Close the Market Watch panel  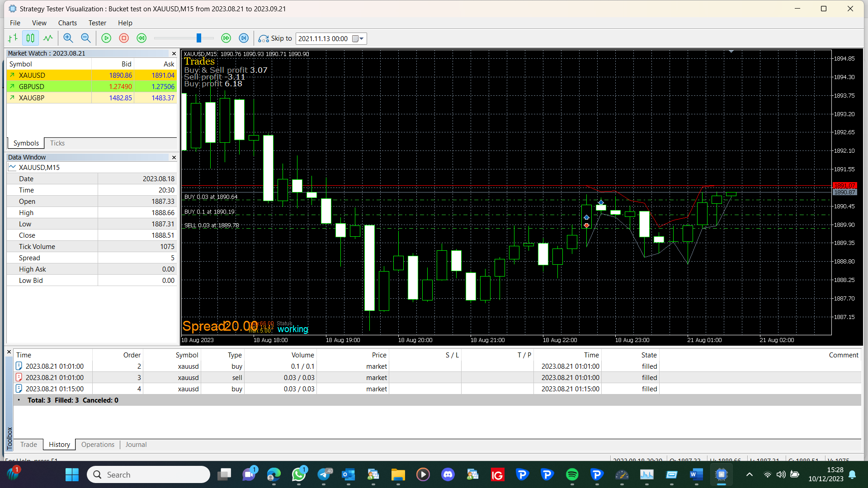click(174, 53)
